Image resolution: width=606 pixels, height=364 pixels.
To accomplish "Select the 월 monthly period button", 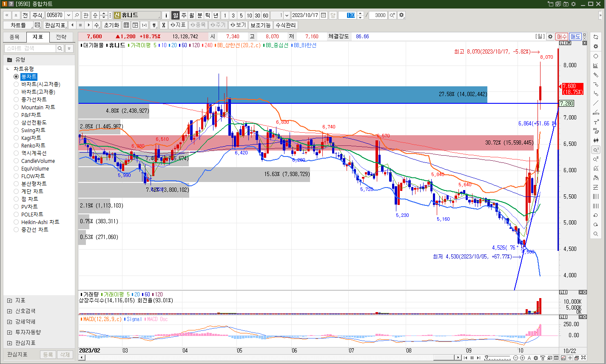I will click(x=192, y=15).
